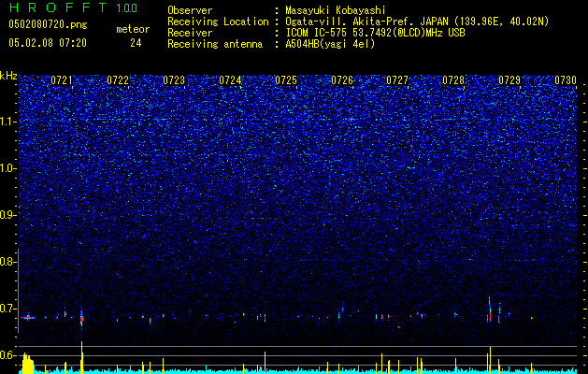Screen dimensions: 588x374
Task: Click the gray vertical range bar near 0.8
Action: [18, 291]
